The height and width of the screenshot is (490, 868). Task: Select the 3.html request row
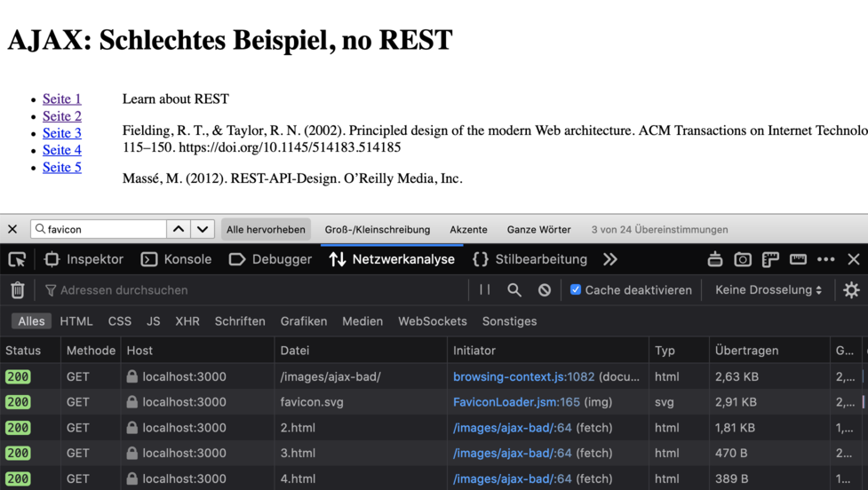[434, 453]
